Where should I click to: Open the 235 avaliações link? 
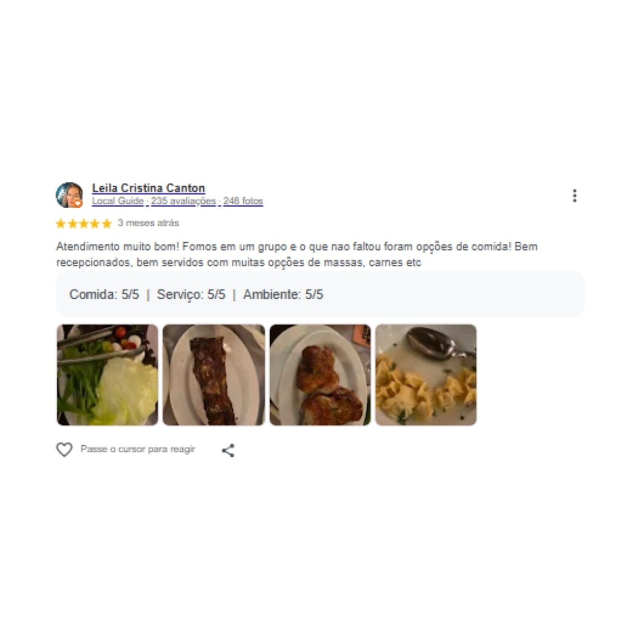coord(183,201)
